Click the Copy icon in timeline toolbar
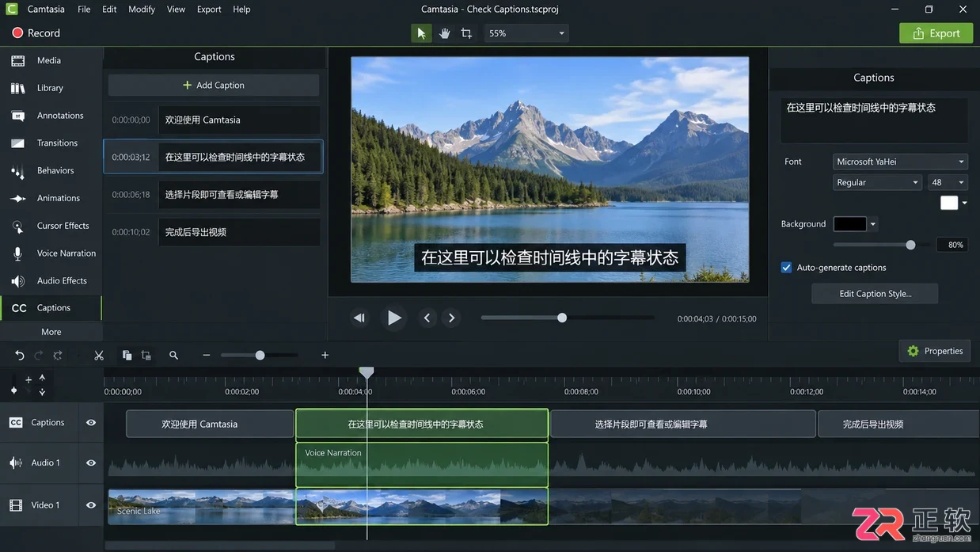980x552 pixels. tap(127, 356)
